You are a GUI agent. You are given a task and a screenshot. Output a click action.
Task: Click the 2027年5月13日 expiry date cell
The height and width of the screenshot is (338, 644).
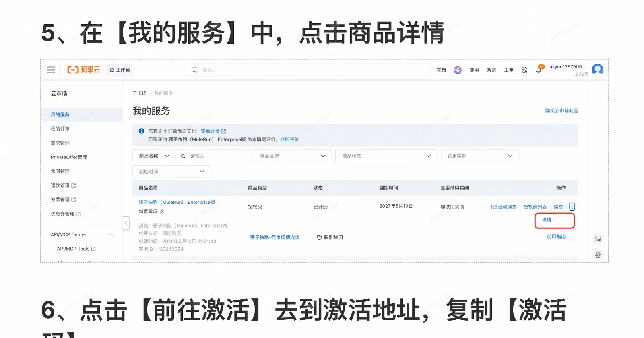pyautogui.click(x=396, y=206)
